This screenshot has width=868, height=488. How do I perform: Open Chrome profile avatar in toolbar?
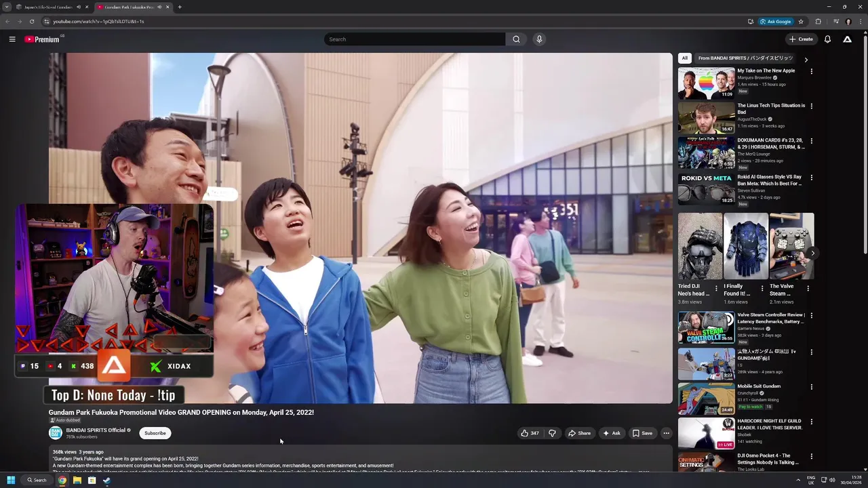848,22
